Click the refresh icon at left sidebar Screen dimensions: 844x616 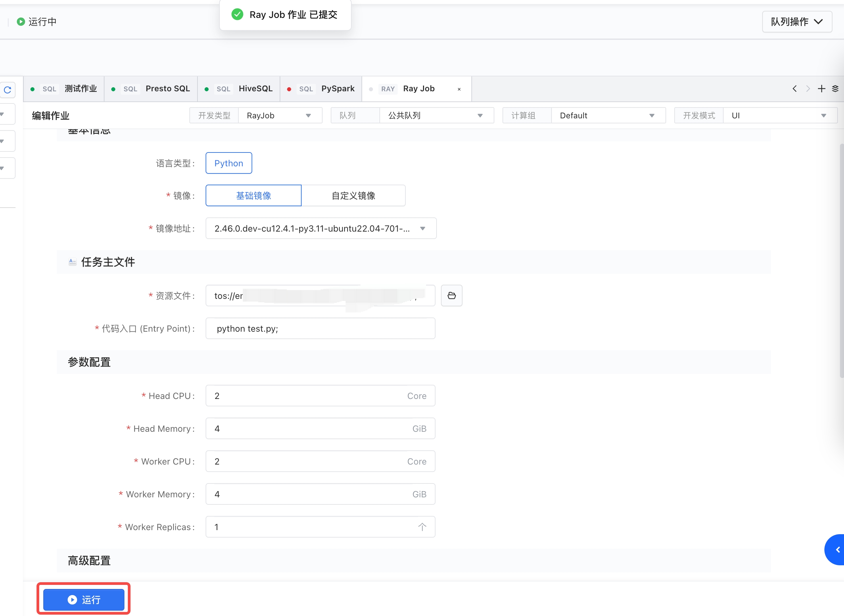(x=7, y=90)
